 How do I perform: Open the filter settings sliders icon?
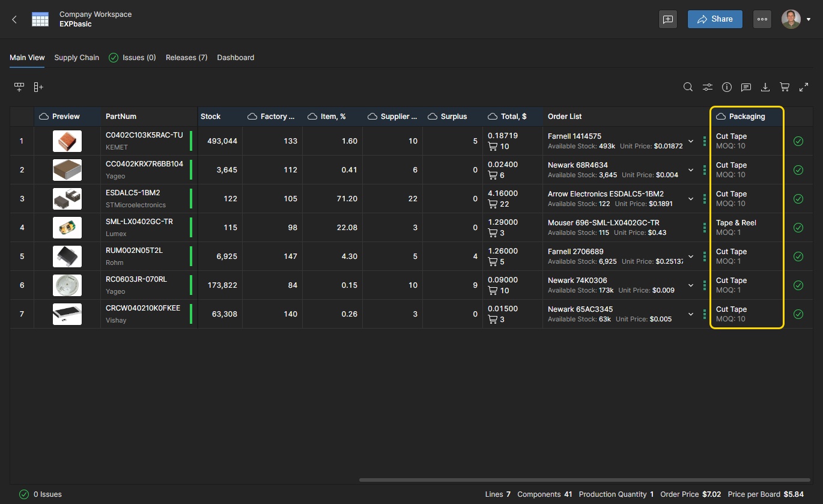[x=708, y=87]
